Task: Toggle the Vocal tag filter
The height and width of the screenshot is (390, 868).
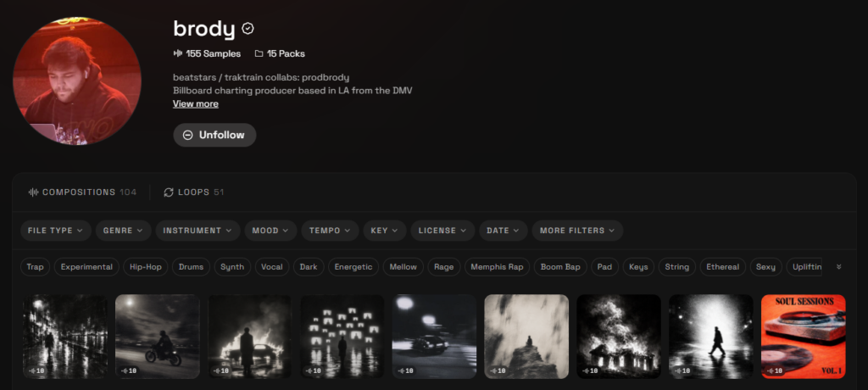Action: [272, 267]
